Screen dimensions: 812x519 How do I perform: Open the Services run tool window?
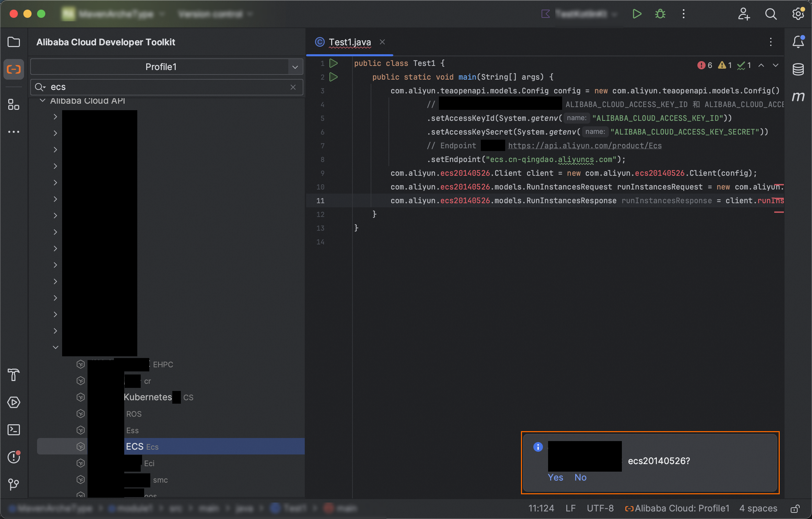(14, 402)
